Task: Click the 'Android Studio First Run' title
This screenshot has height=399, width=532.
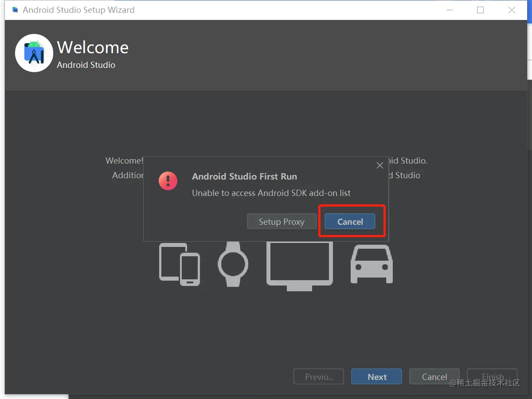Action: pos(244,176)
